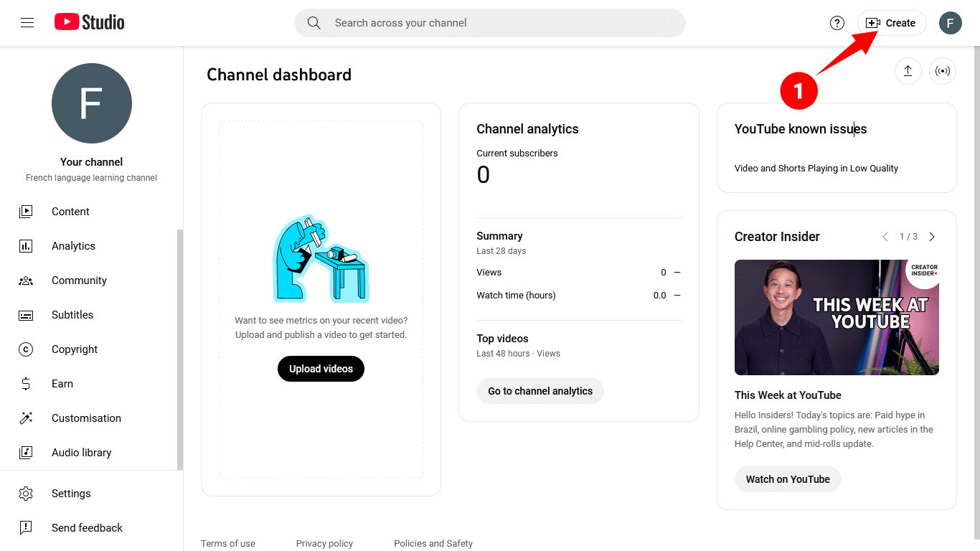This screenshot has height=551, width=980.
Task: Open the hamburger navigation menu
Action: point(27,23)
